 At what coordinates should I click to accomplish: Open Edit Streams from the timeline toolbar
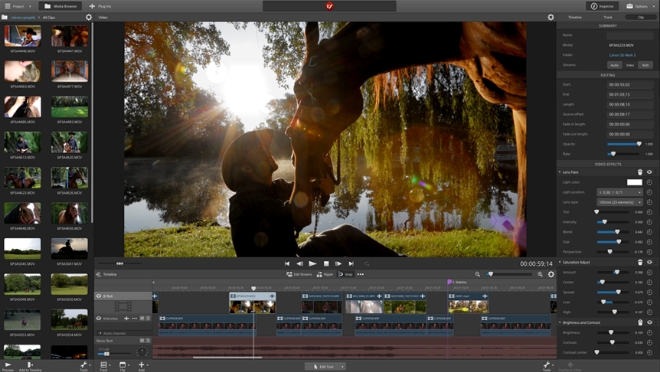(x=299, y=274)
